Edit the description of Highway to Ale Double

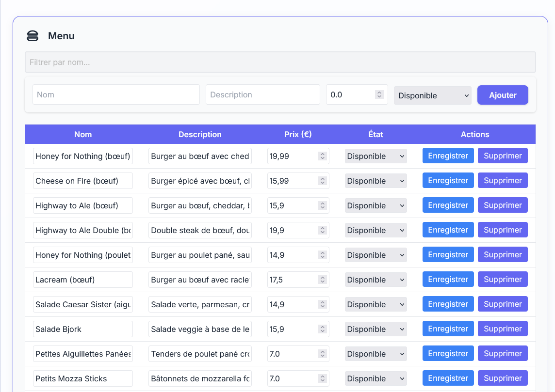(200, 230)
